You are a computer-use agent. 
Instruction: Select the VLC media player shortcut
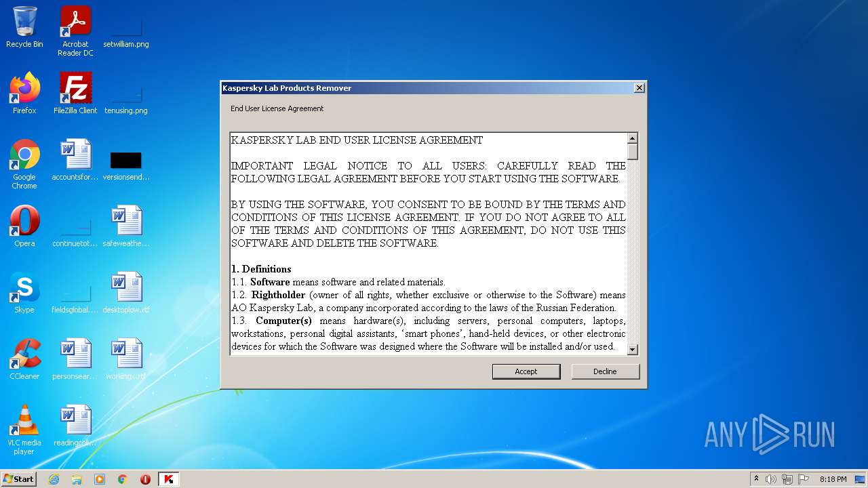[24, 430]
